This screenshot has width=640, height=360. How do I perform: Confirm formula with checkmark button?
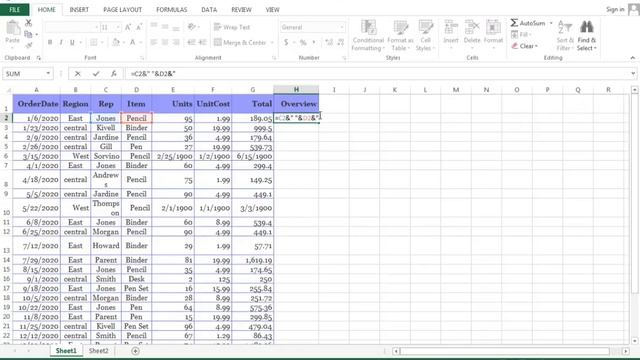(96, 73)
